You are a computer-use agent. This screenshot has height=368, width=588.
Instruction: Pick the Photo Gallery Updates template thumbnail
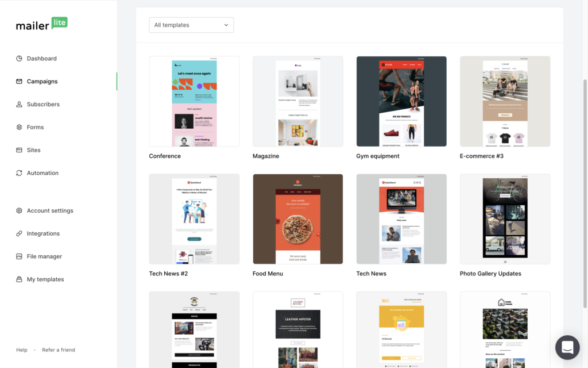point(505,219)
